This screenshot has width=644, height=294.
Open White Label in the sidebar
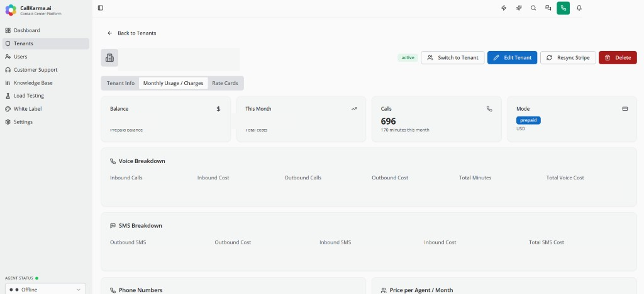[x=45, y=109]
